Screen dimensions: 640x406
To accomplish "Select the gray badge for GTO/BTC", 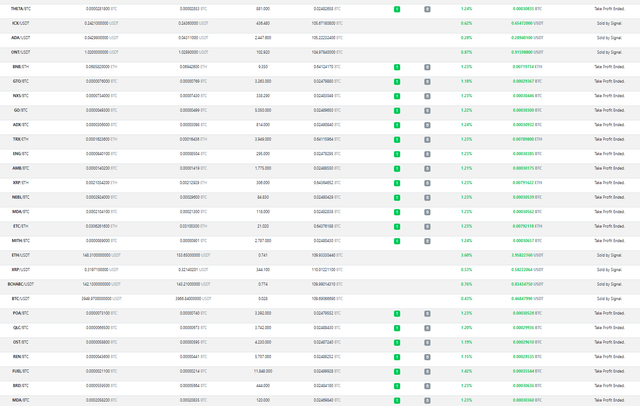I will [427, 82].
